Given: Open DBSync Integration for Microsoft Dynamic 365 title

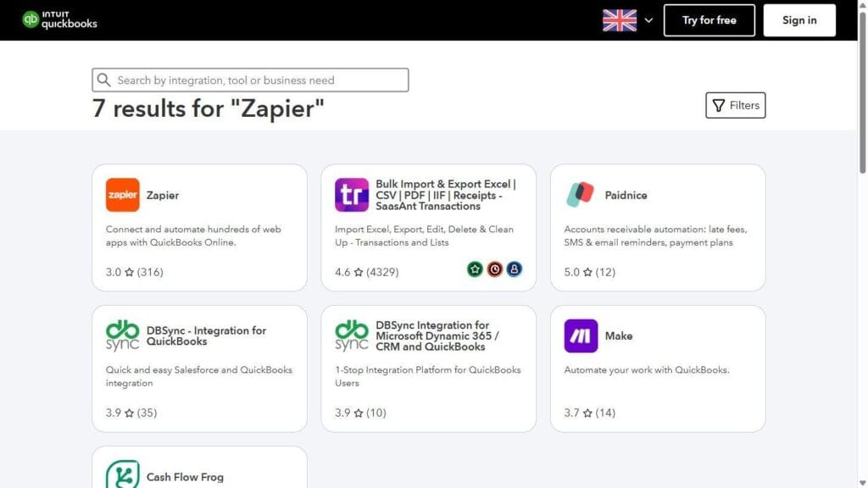Looking at the screenshot, I should [437, 335].
